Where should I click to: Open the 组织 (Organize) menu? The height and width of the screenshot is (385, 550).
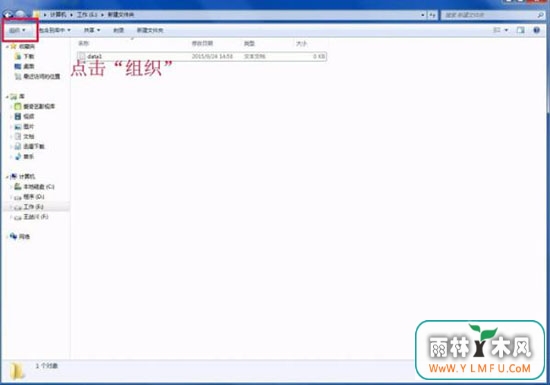point(17,30)
